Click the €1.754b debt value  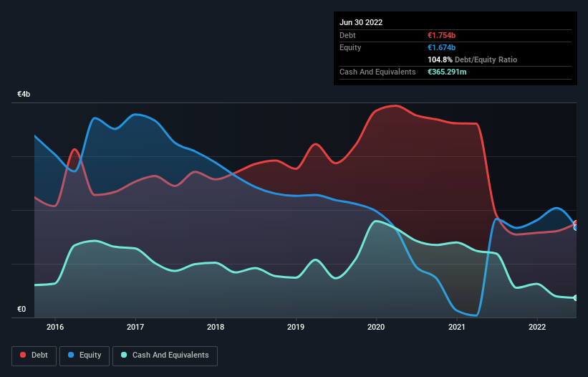tap(441, 35)
